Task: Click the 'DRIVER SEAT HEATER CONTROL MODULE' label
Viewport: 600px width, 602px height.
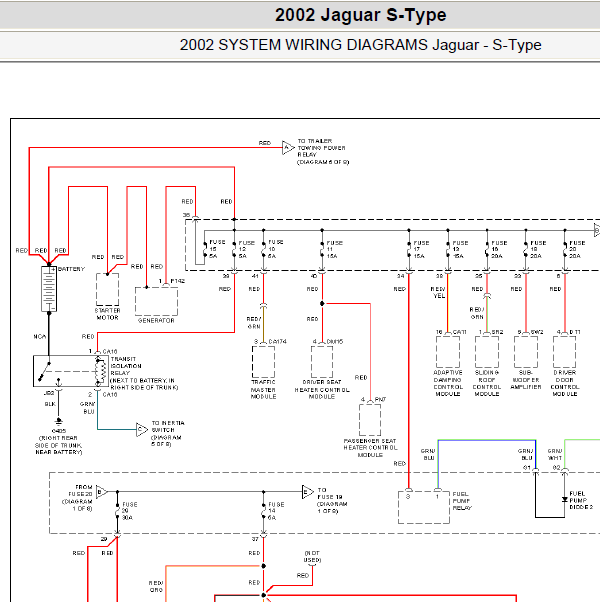Action: (x=322, y=389)
